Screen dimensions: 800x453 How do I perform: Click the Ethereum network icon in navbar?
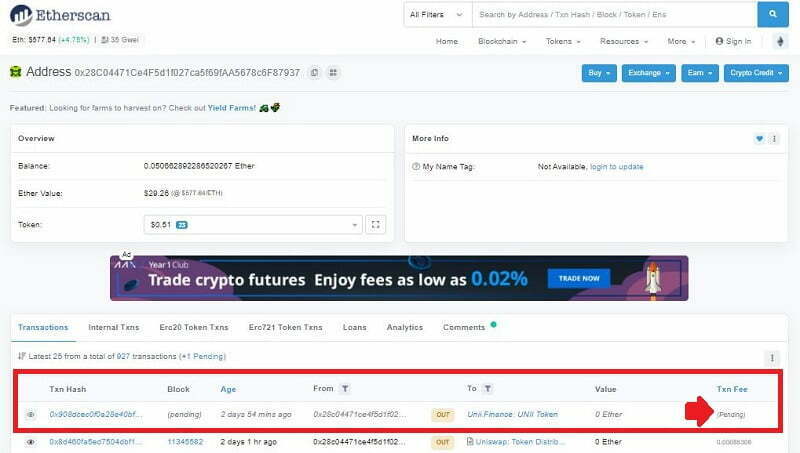[x=780, y=41]
